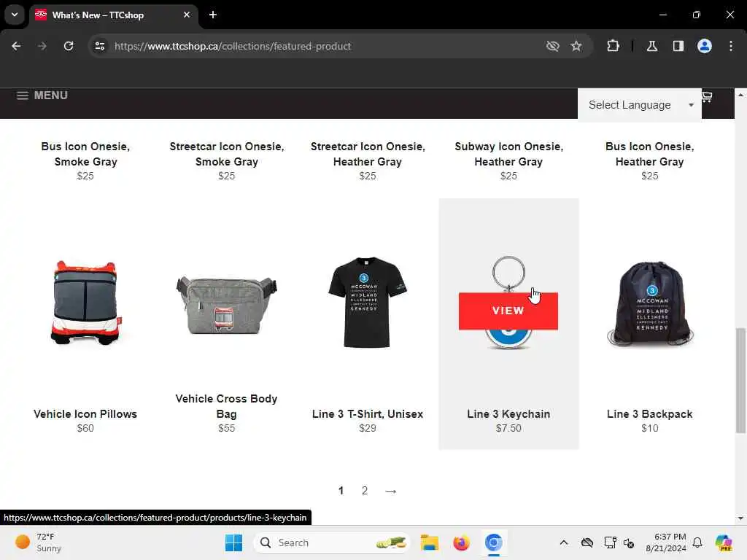
Task: Open the display/network tray icon
Action: (610, 542)
